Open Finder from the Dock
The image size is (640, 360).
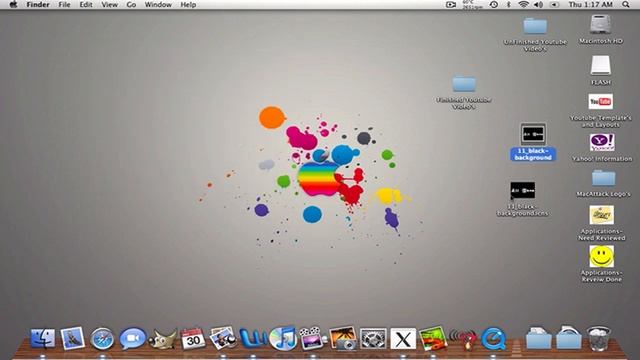click(x=42, y=339)
